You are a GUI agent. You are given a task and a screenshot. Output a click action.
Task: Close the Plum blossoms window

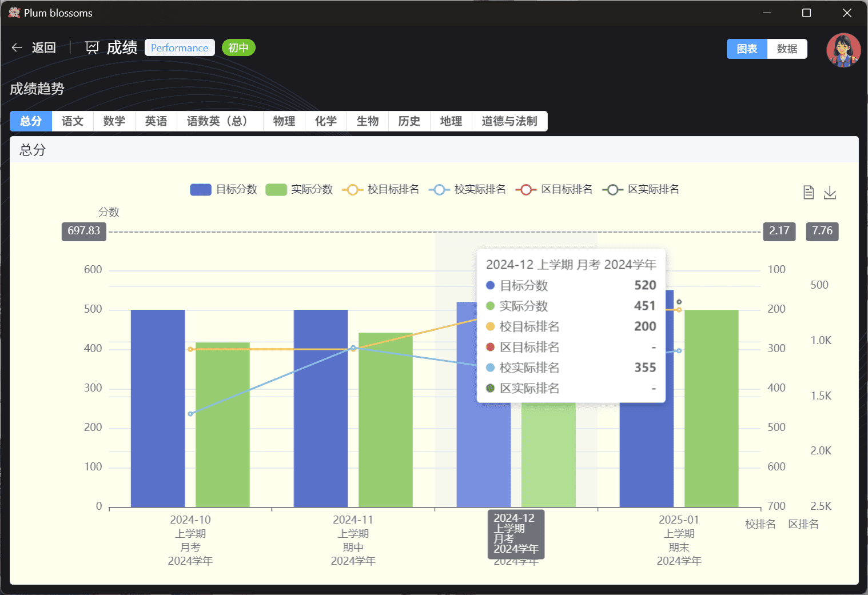847,13
